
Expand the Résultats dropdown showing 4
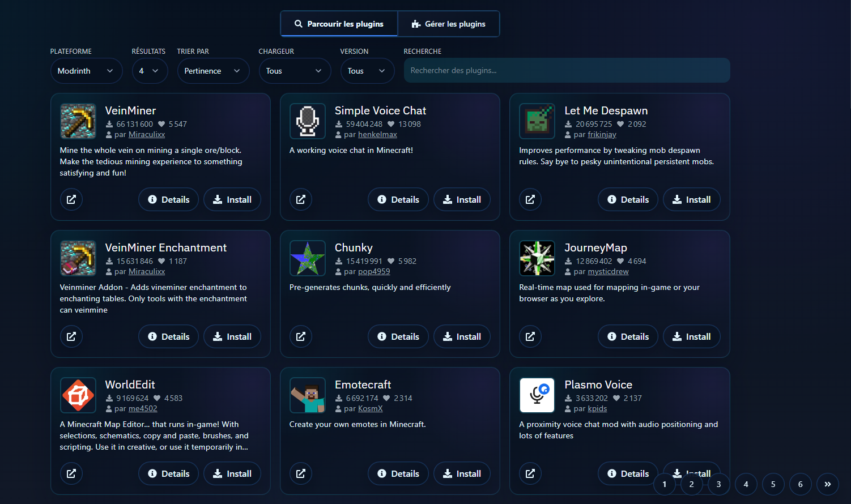tap(150, 71)
